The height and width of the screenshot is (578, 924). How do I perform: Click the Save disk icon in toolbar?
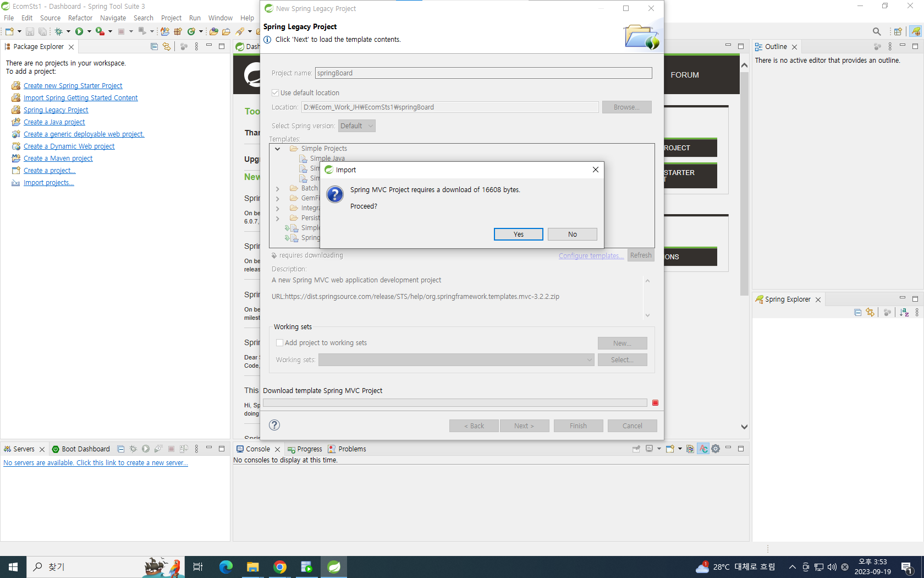(30, 31)
